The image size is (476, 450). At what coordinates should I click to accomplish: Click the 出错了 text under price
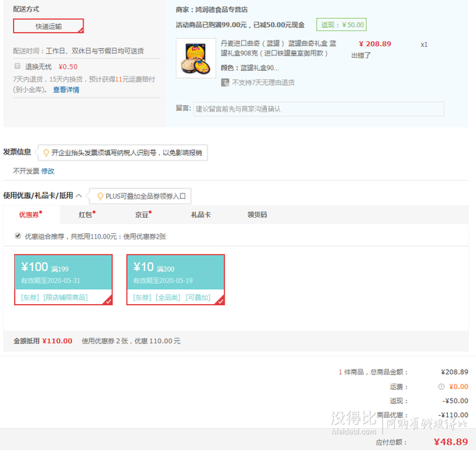click(x=361, y=55)
